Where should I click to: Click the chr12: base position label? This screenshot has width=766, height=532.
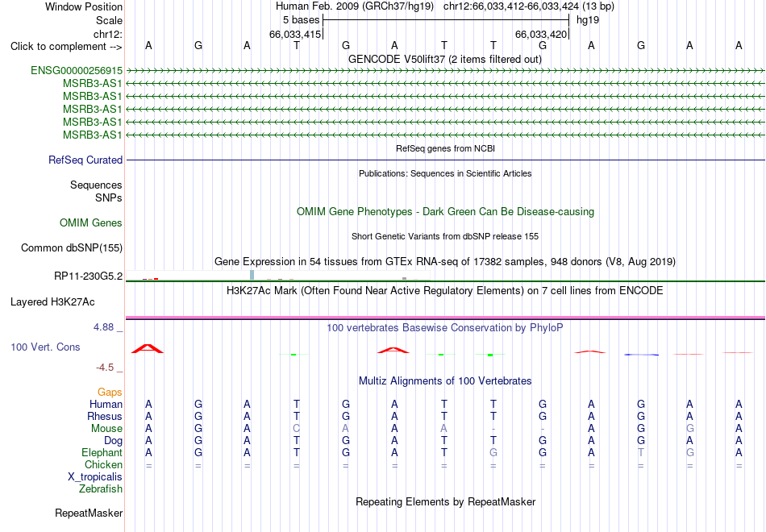[108, 34]
